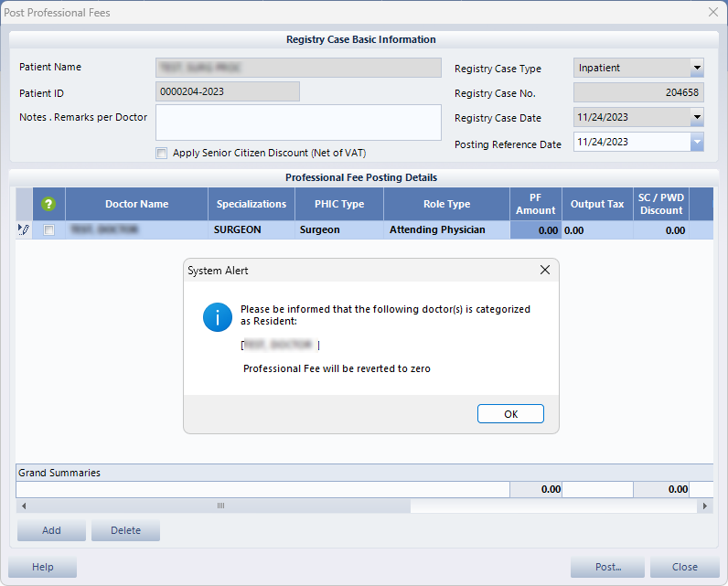The image size is (728, 586).
Task: Close the System Alert dialog with X
Action: (545, 271)
